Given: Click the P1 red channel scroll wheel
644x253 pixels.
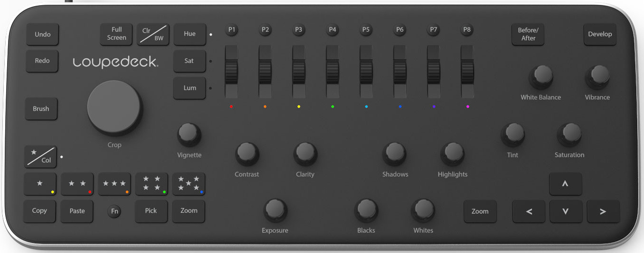Looking at the screenshot, I should pos(231,72).
